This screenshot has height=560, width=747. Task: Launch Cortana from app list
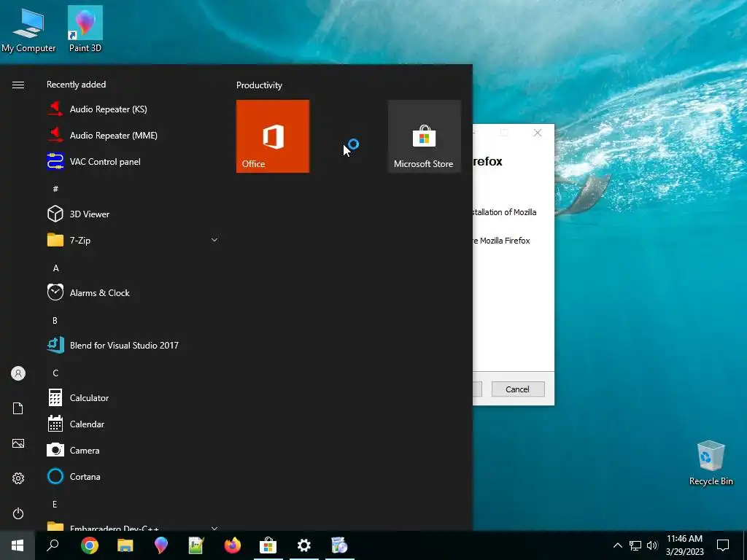(133, 476)
